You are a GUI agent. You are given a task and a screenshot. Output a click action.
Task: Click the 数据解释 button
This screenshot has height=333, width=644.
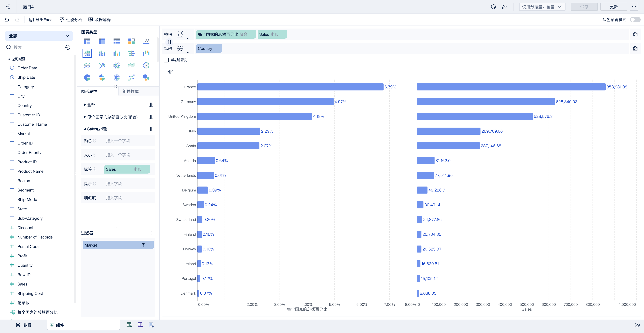(99, 20)
